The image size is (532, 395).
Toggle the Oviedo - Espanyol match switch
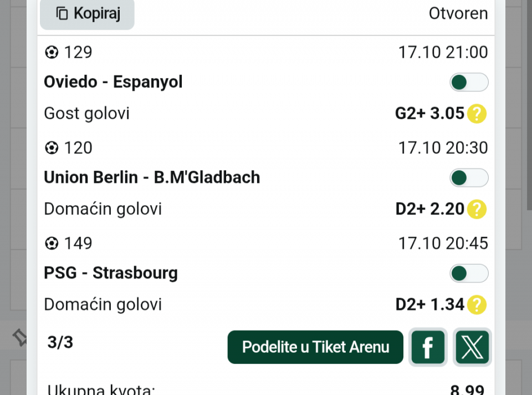coord(469,83)
